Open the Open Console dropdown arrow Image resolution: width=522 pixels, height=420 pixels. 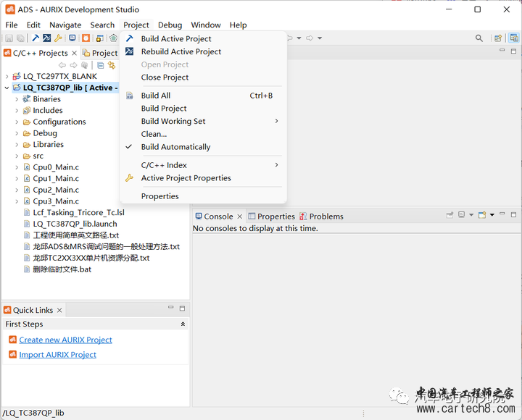(x=492, y=215)
